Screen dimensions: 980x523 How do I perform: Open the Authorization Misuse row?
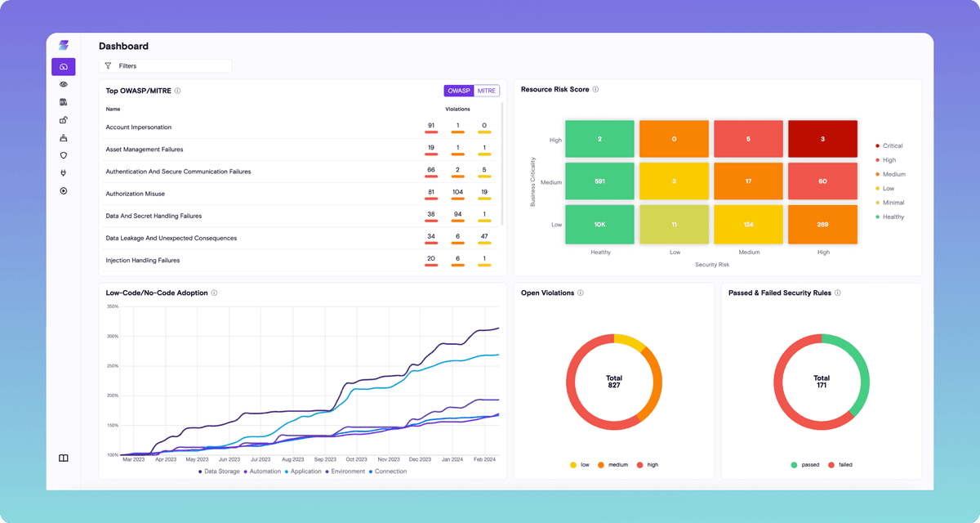[136, 194]
